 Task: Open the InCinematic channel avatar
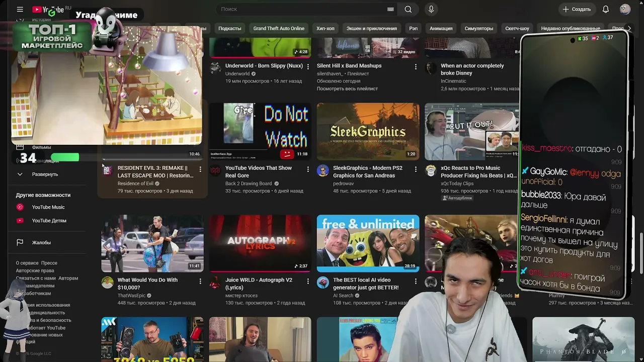(x=431, y=68)
